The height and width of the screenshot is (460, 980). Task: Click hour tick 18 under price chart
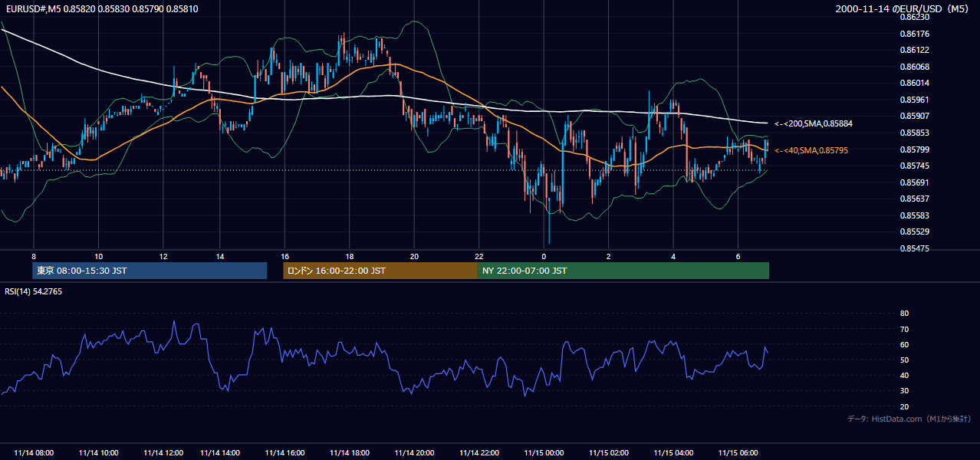click(x=350, y=256)
